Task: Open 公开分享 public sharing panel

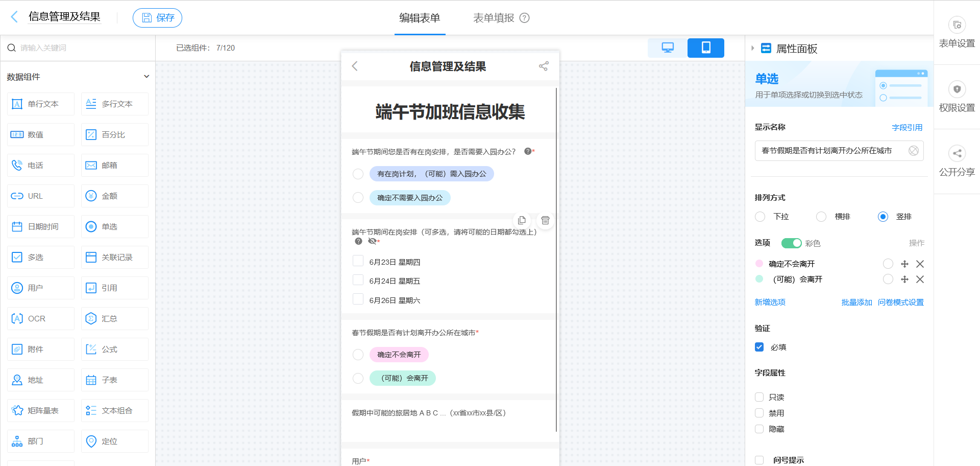Action: click(957, 161)
